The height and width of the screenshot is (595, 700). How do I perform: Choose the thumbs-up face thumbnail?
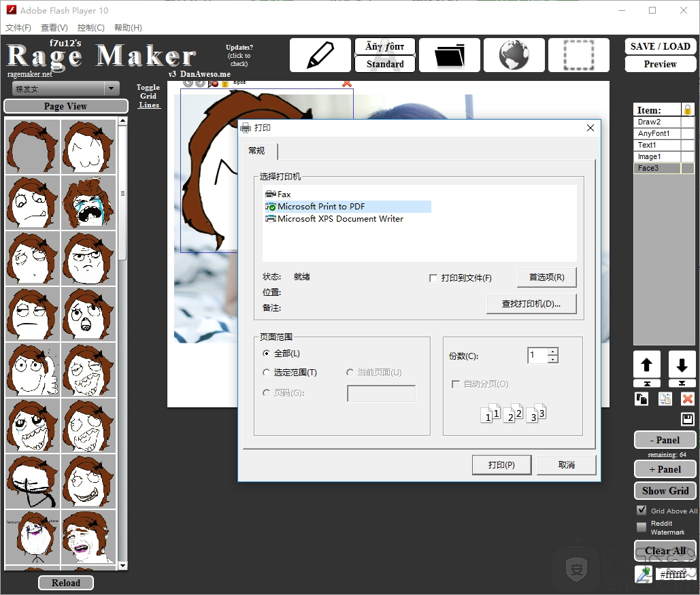[x=33, y=370]
